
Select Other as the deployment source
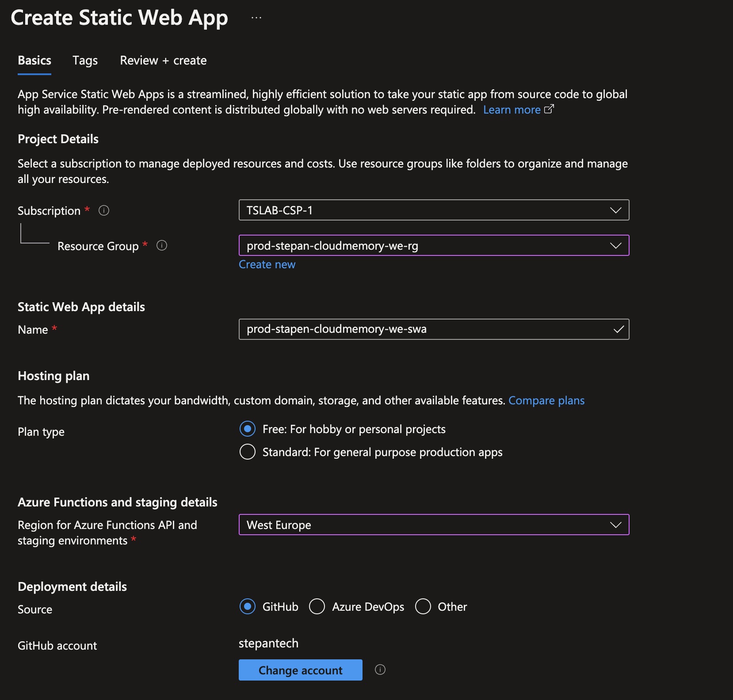(423, 606)
